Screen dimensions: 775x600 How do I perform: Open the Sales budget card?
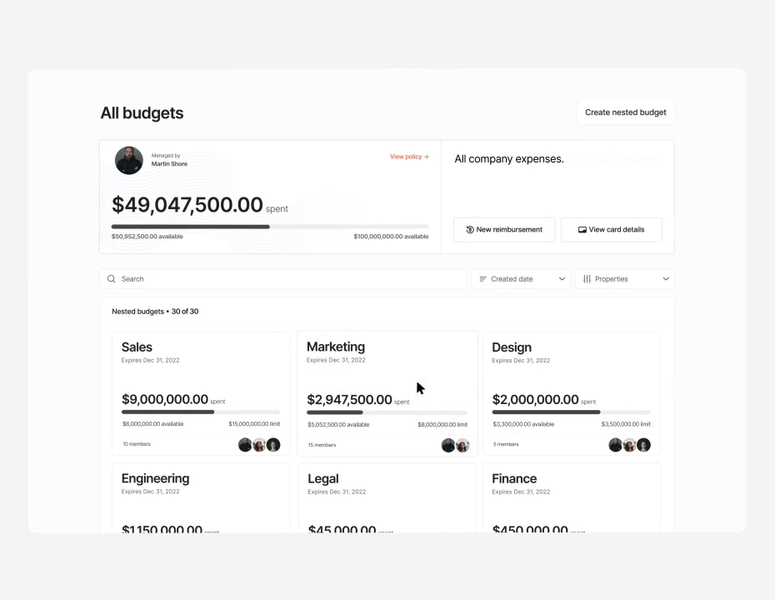click(201, 393)
